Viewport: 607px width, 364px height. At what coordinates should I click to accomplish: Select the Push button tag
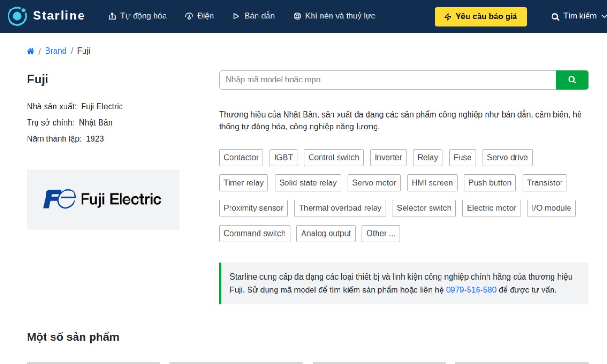tap(490, 183)
